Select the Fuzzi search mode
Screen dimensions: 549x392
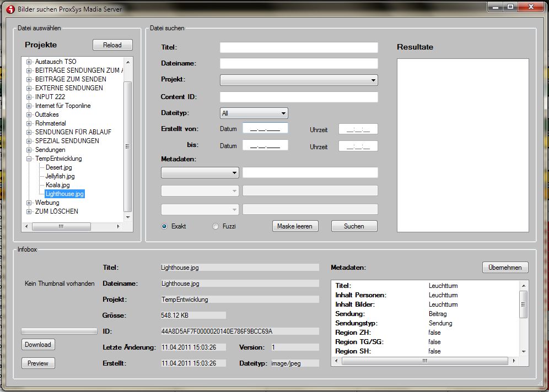[x=216, y=226]
